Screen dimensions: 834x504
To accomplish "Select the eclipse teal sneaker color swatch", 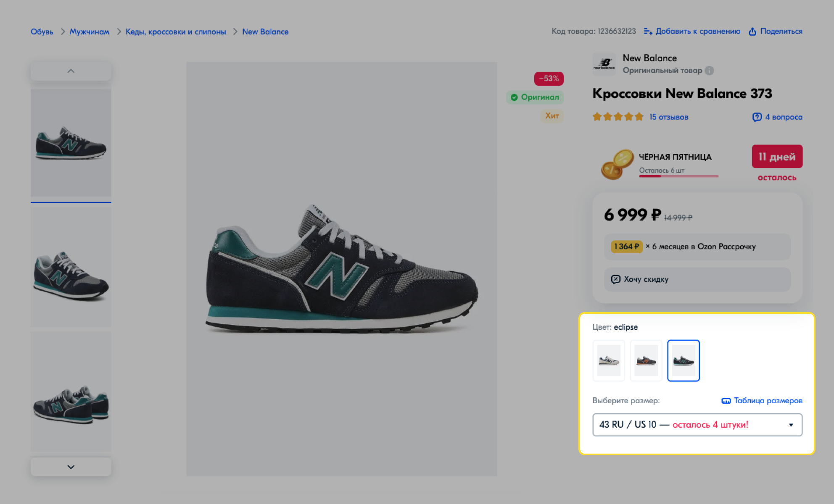I will click(684, 360).
